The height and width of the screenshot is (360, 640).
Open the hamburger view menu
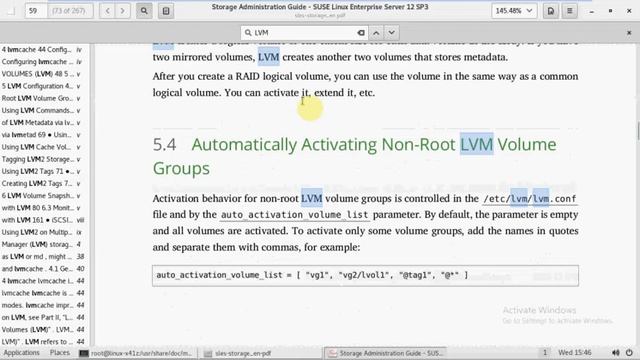569,11
